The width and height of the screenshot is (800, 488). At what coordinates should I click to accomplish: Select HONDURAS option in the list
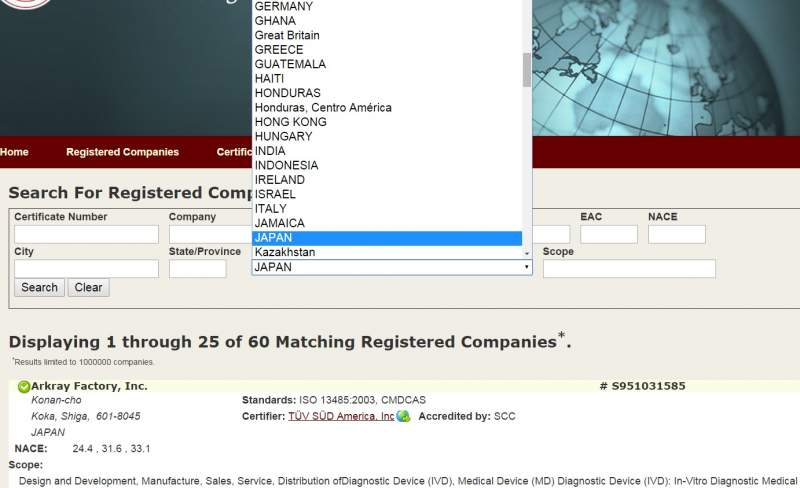click(x=387, y=93)
